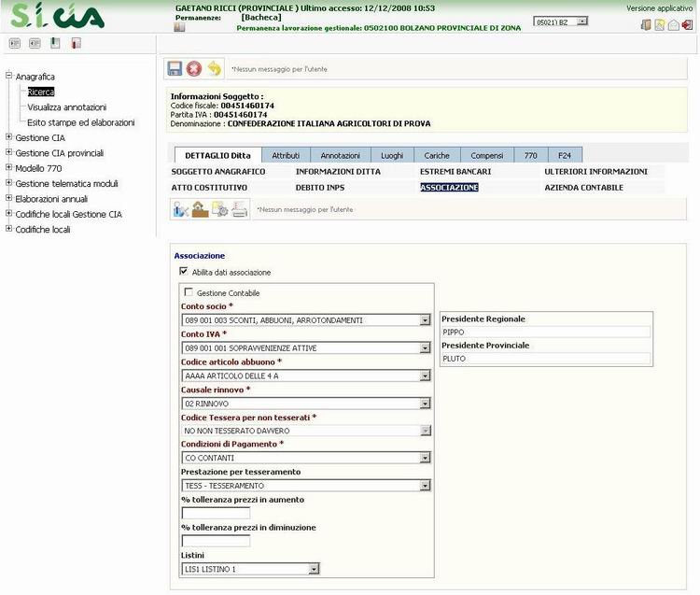Expand the Gestione CIA tree node
The height and width of the screenshot is (595, 700).
click(x=8, y=136)
